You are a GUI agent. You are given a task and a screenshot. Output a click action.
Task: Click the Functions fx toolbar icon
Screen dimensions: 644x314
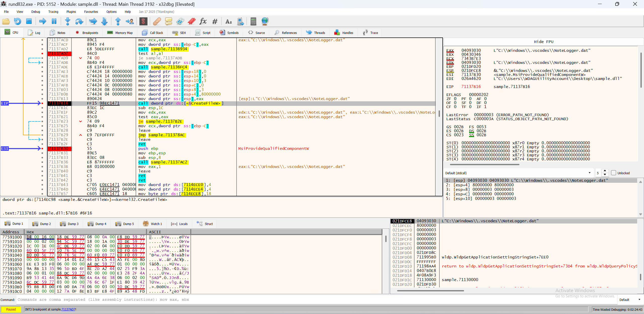click(203, 21)
